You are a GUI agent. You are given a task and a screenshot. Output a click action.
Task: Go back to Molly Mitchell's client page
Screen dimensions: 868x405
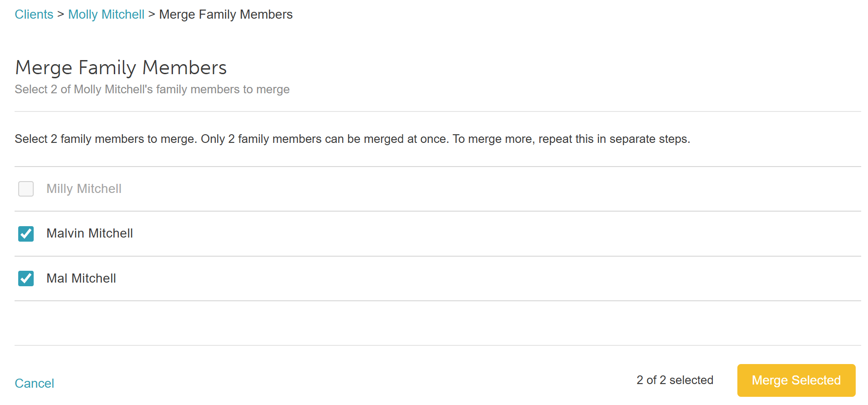(106, 15)
